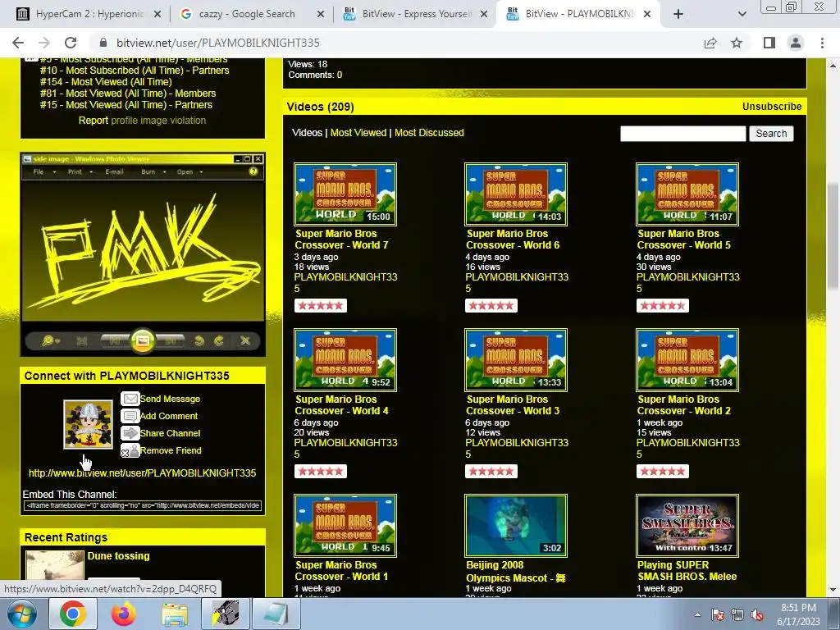840x630 pixels.
Task: Click Share Channel link
Action: pos(170,433)
